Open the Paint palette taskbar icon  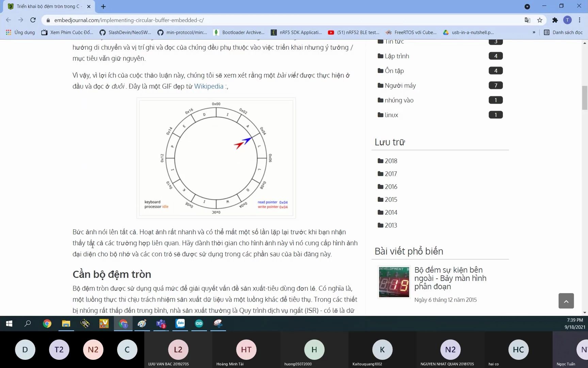tap(142, 324)
